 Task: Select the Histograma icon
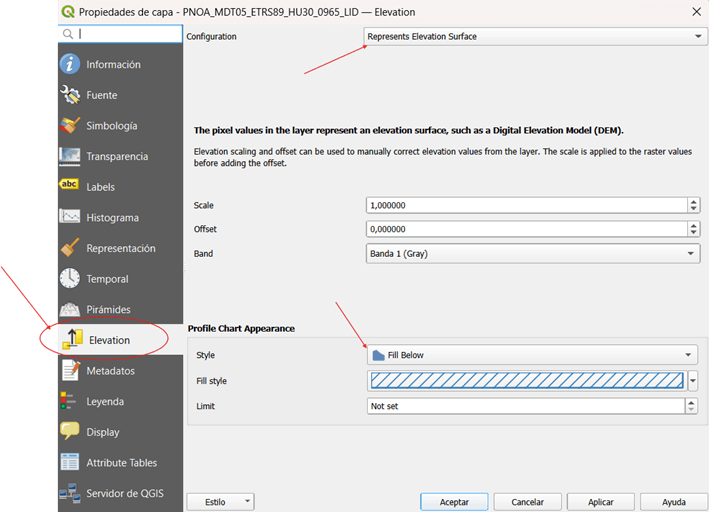tap(70, 218)
